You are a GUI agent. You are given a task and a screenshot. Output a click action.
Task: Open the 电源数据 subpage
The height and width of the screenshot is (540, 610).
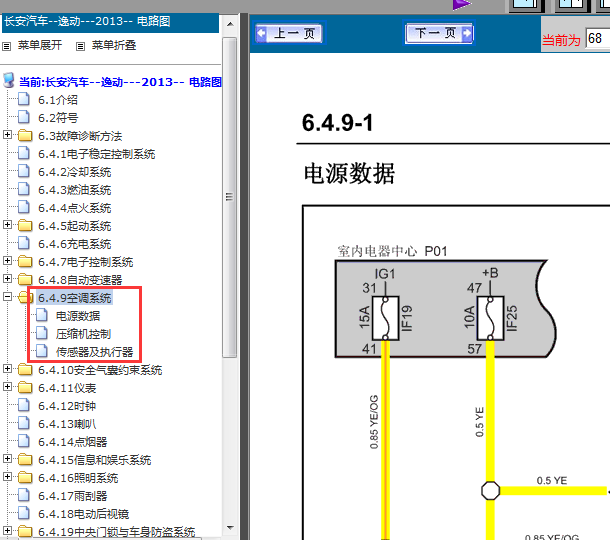click(x=78, y=316)
